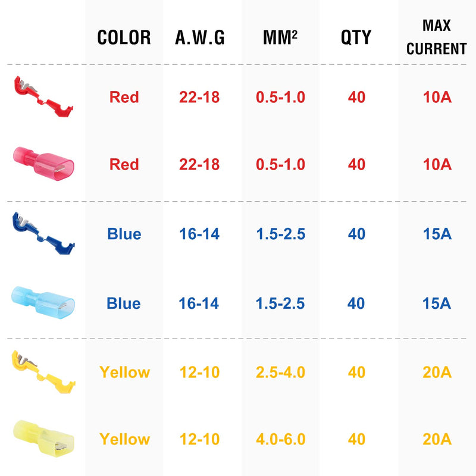Screen dimensions: 476x476
Task: Select the QTY column header
Action: (356, 37)
